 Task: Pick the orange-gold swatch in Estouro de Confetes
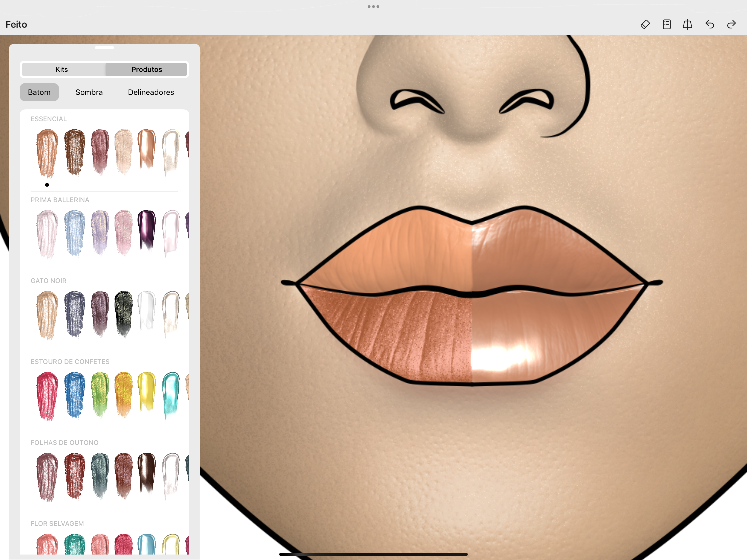tap(123, 395)
